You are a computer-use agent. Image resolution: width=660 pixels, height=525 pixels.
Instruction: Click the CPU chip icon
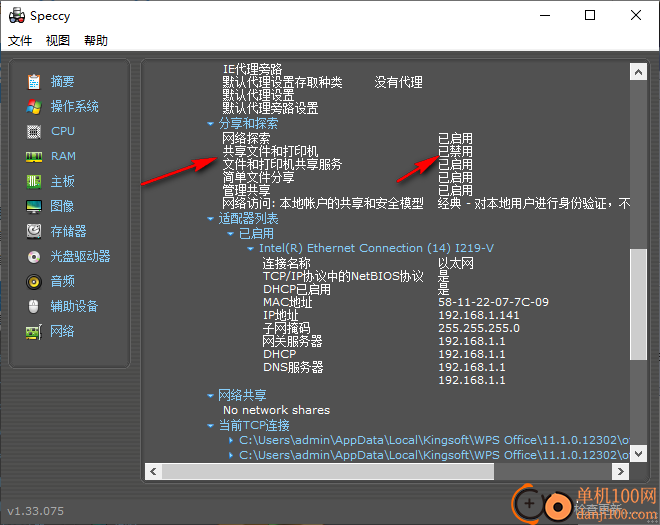click(x=34, y=132)
